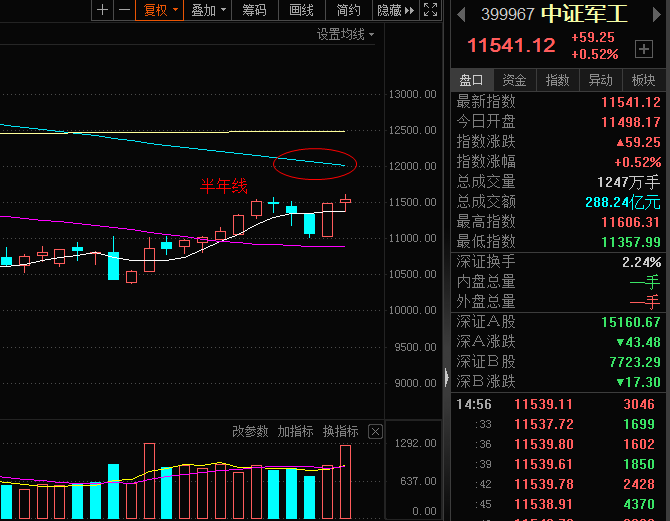Open the 叠加 dropdown
Screen dimensions: 670x521
coord(208,10)
